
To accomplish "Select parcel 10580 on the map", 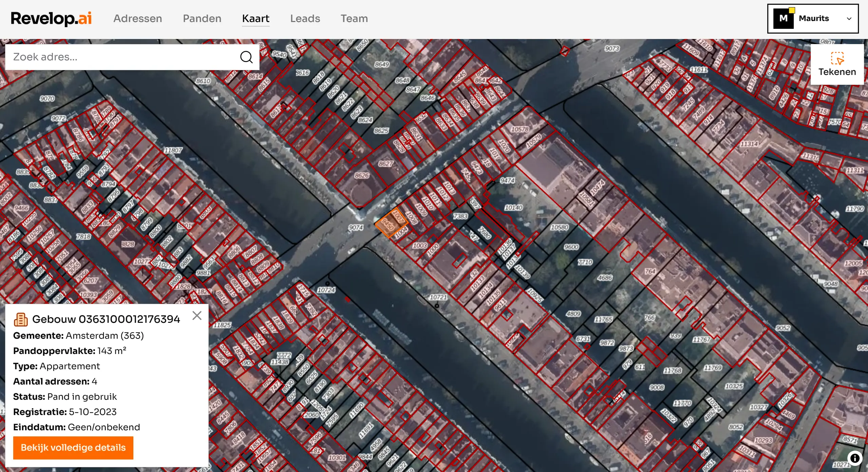I will (x=560, y=228).
